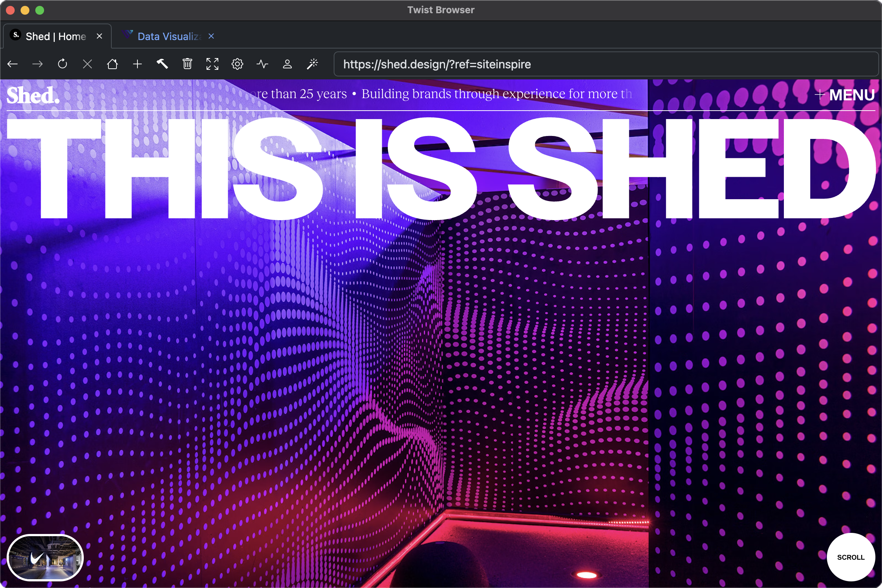Open browser settings with the gear icon
This screenshot has height=588, width=882.
click(x=237, y=64)
